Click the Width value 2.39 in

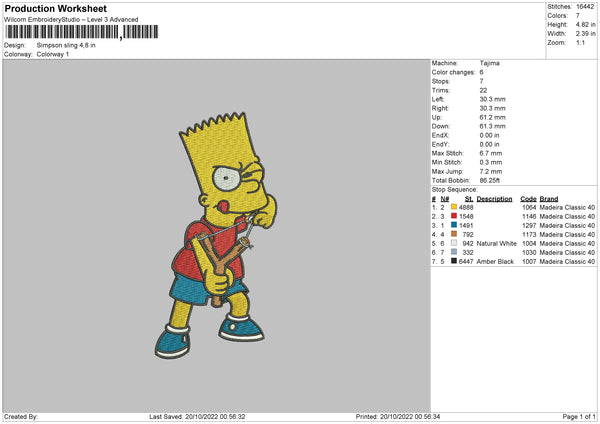click(585, 34)
